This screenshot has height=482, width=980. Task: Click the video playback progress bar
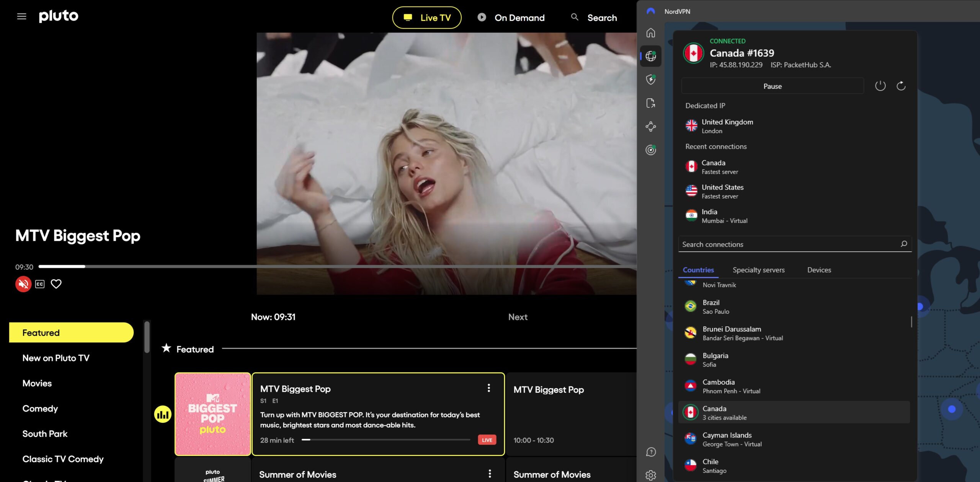tap(337, 267)
